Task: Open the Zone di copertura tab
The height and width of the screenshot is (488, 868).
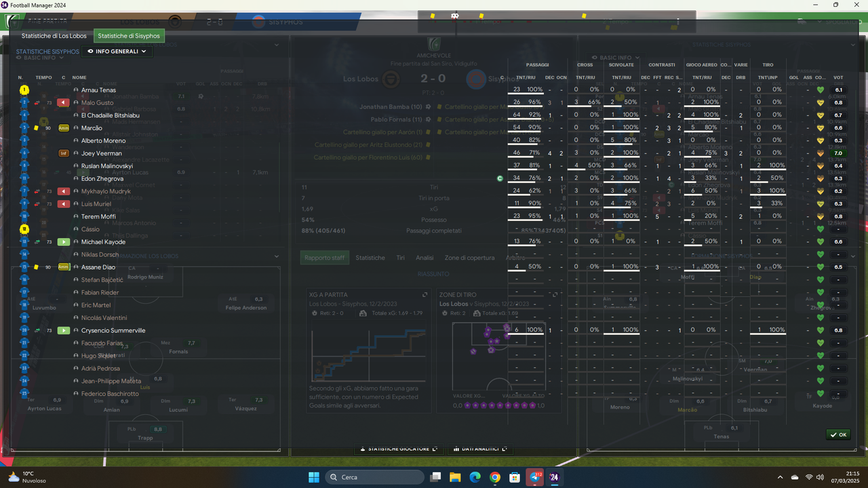Action: (x=470, y=258)
